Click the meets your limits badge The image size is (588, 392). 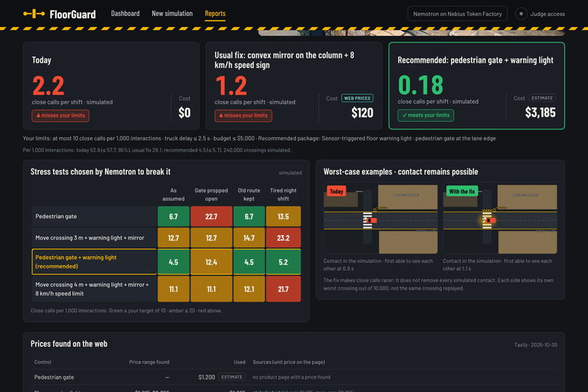point(425,115)
